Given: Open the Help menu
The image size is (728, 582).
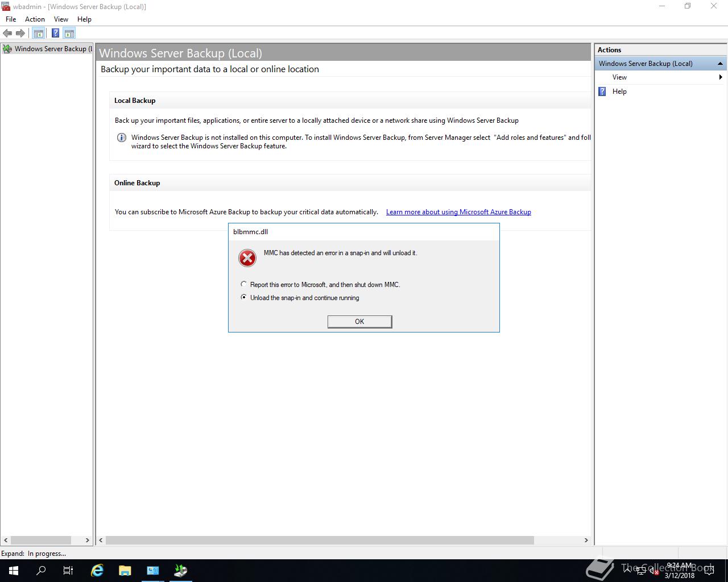Looking at the screenshot, I should click(x=84, y=19).
